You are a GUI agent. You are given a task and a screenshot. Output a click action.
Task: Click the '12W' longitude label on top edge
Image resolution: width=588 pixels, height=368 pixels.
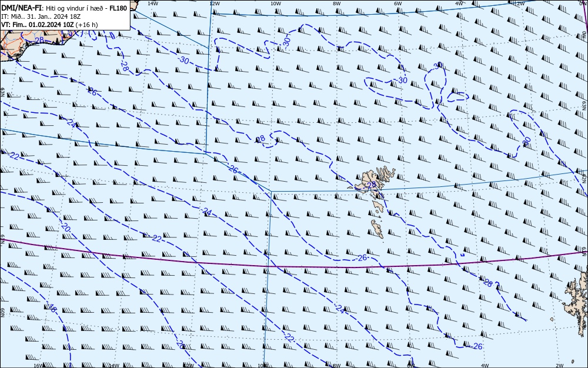[x=214, y=4]
